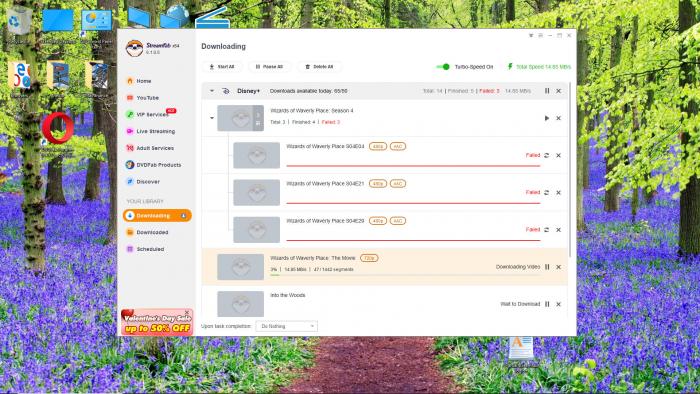
Task: Collapse Wizards of Waverly Place Season 4
Action: pyautogui.click(x=212, y=118)
